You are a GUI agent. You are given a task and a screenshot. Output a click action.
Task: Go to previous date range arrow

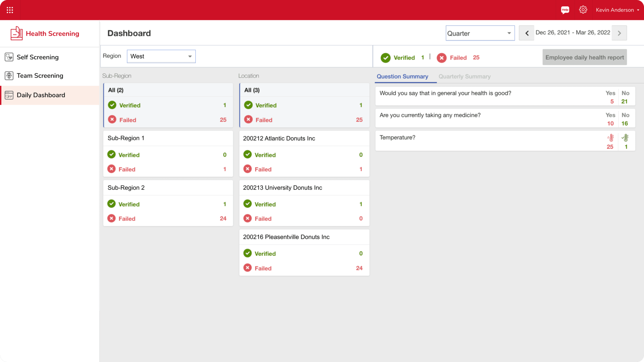527,33
